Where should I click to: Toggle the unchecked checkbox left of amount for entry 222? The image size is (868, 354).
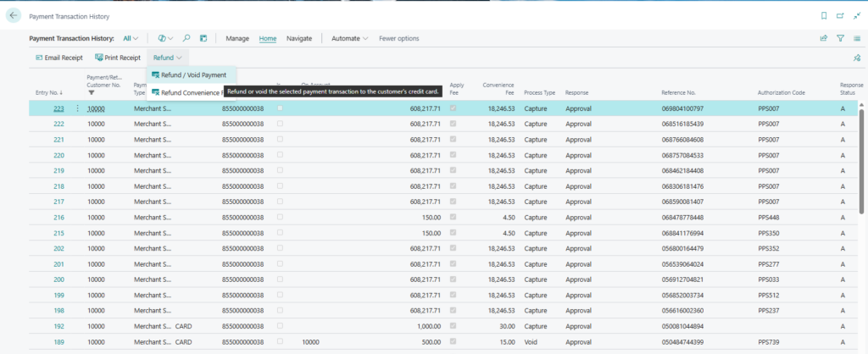tap(280, 124)
